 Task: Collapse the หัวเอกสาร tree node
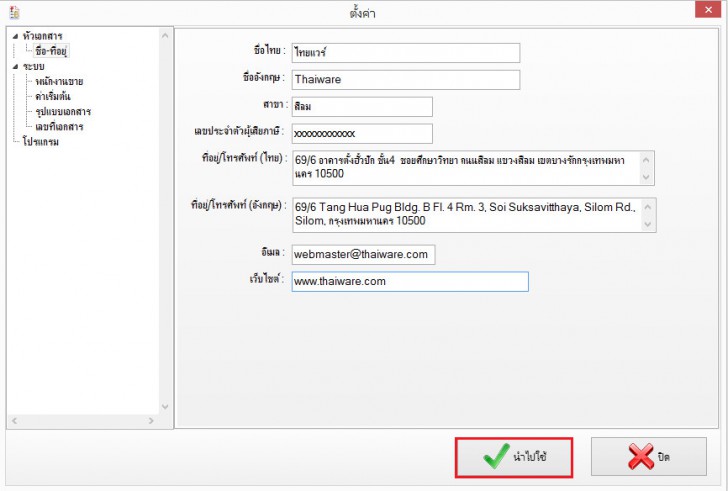(x=15, y=36)
